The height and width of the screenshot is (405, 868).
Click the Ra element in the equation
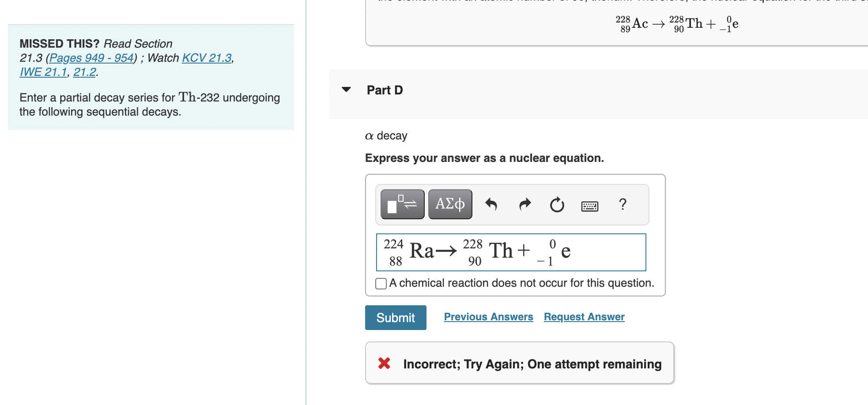pos(422,251)
